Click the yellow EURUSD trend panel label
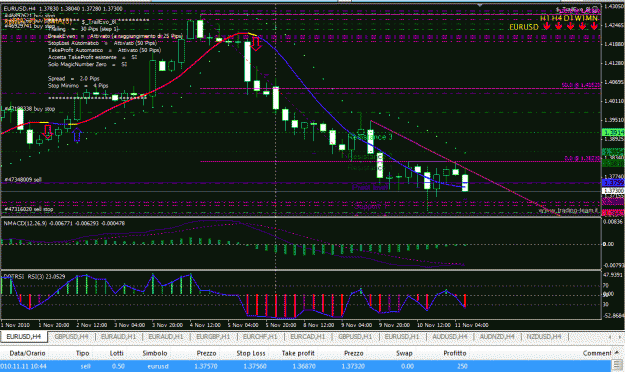This screenshot has width=625, height=372. click(x=524, y=27)
